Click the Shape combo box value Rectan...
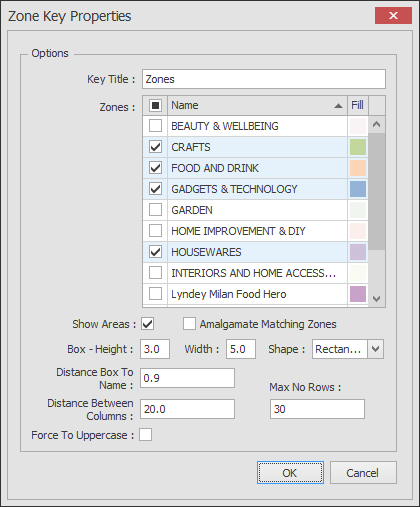Image resolution: width=420 pixels, height=507 pixels. [x=340, y=349]
